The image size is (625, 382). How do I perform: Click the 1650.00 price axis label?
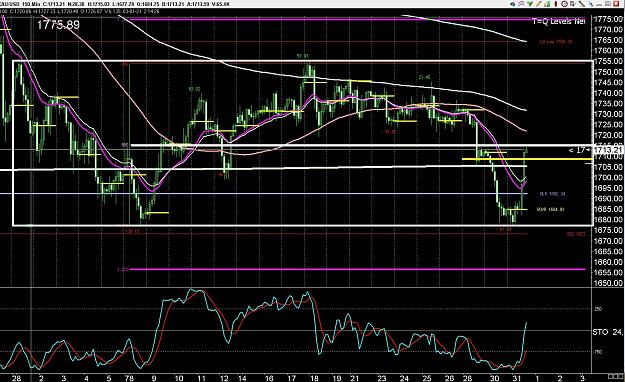coord(608,283)
